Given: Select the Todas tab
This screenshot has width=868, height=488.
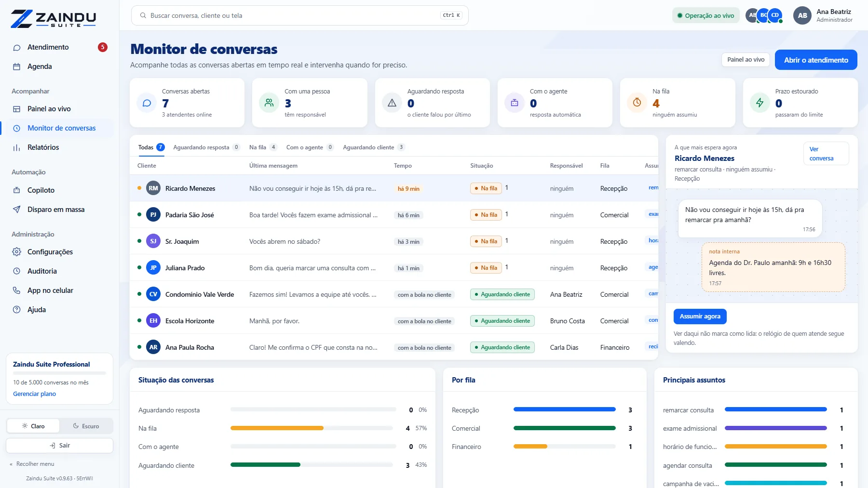Looking at the screenshot, I should click(151, 147).
